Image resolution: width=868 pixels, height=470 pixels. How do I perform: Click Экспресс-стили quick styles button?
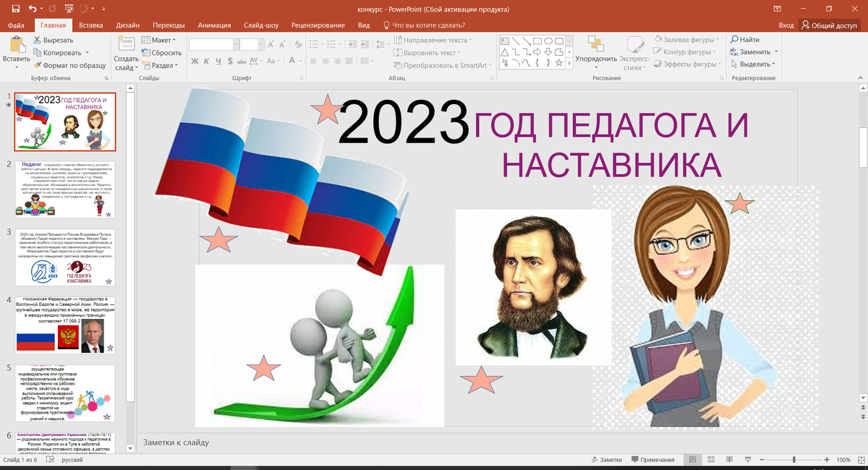coord(635,52)
